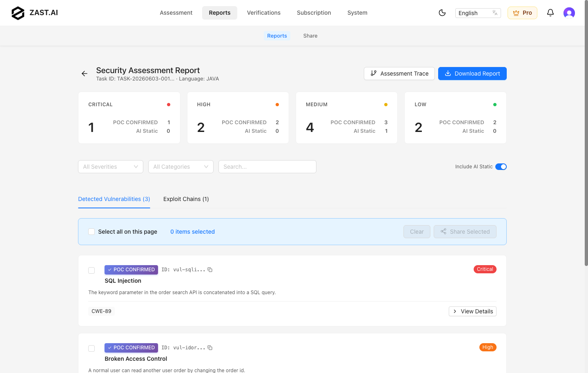The image size is (588, 373).
Task: Open the English language dropdown
Action: (x=478, y=13)
